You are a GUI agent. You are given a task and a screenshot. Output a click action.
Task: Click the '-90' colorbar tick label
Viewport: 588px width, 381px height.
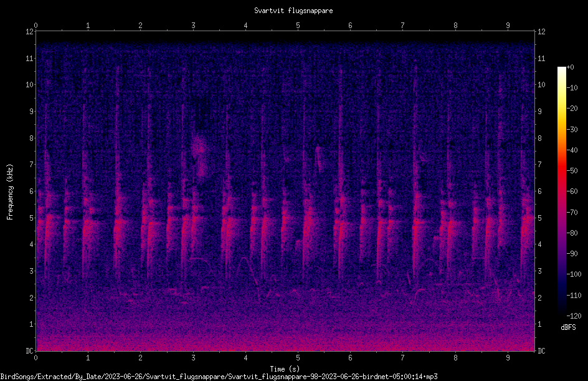[x=572, y=254]
